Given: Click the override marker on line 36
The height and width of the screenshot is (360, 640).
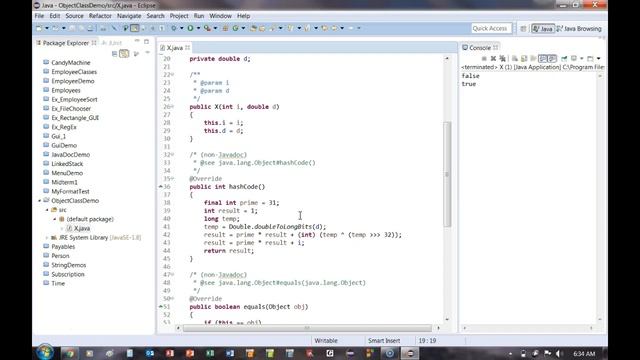Looking at the screenshot, I should [x=160, y=187].
